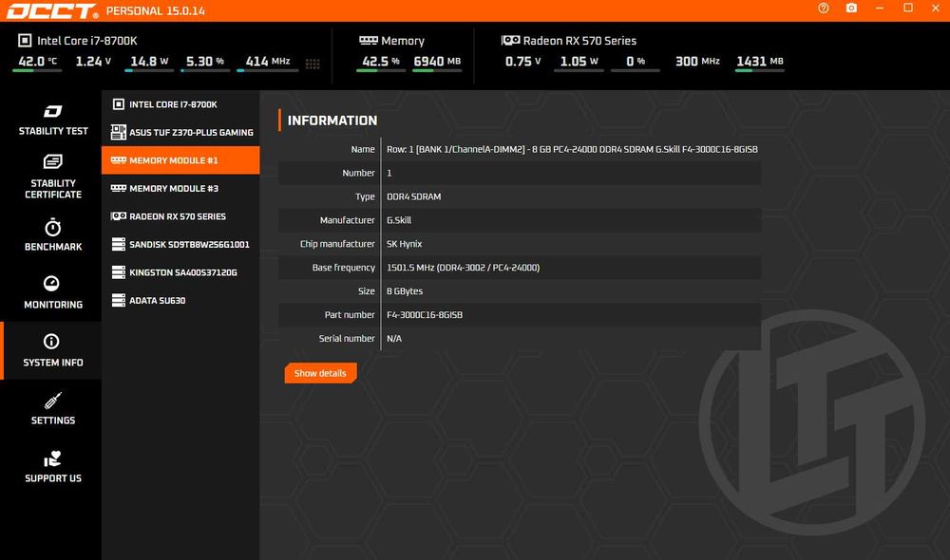Click the Type value DDR4 SDRAM
The image size is (950, 560).
coord(414,196)
